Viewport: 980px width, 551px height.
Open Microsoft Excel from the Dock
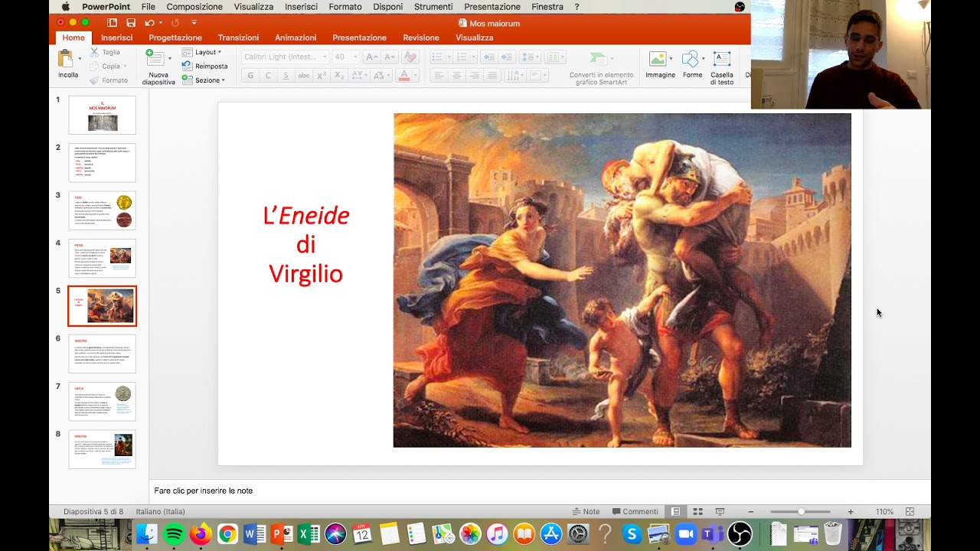309,533
